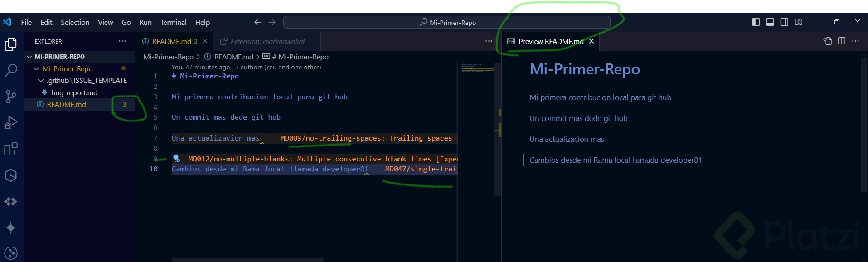The width and height of the screenshot is (868, 262).
Task: Open the Selection menu
Action: click(x=75, y=22)
